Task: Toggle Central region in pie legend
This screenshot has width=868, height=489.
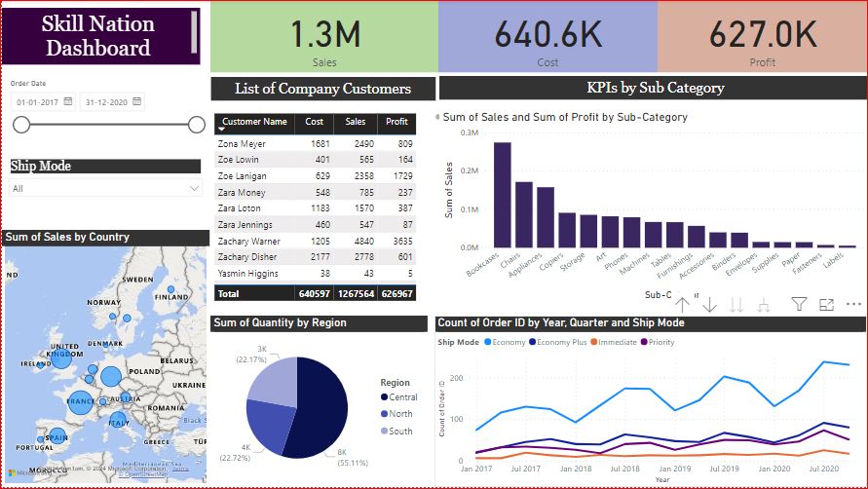Action: click(399, 397)
